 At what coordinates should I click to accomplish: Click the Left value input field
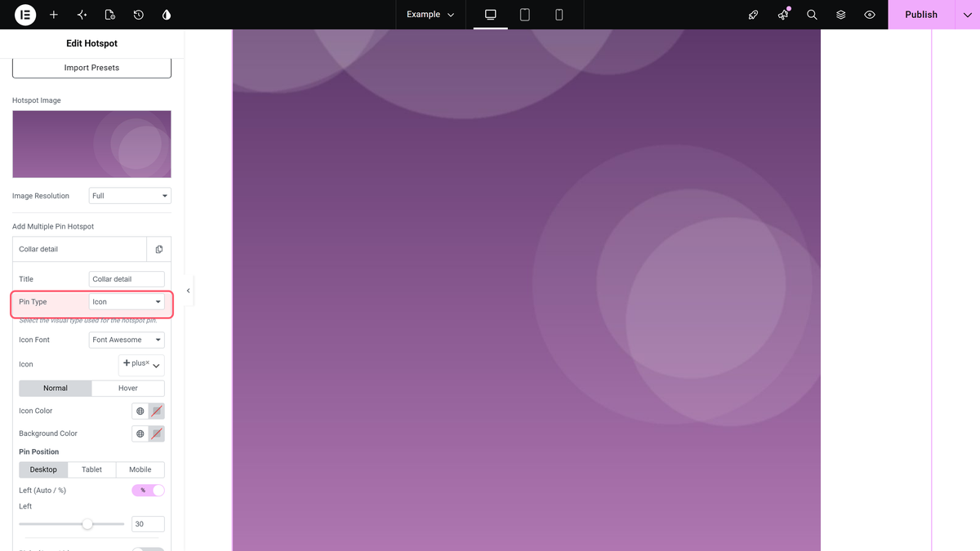click(x=148, y=524)
